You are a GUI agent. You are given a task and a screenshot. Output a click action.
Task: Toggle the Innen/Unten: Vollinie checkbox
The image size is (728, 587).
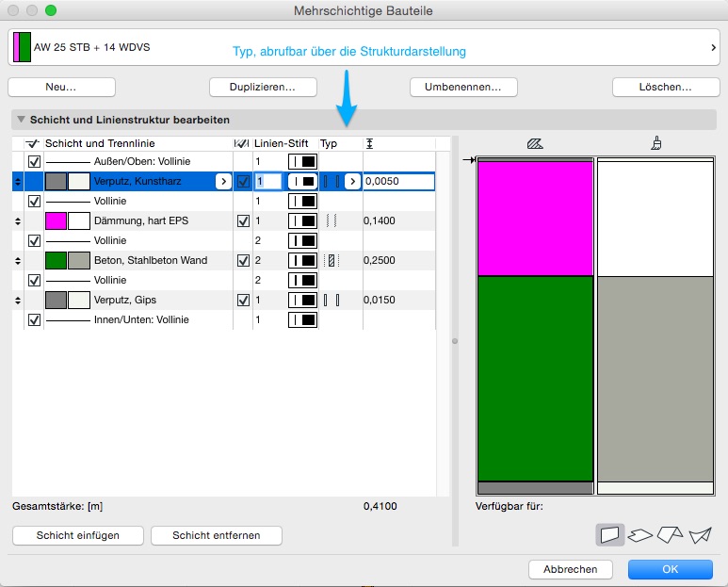[x=35, y=320]
